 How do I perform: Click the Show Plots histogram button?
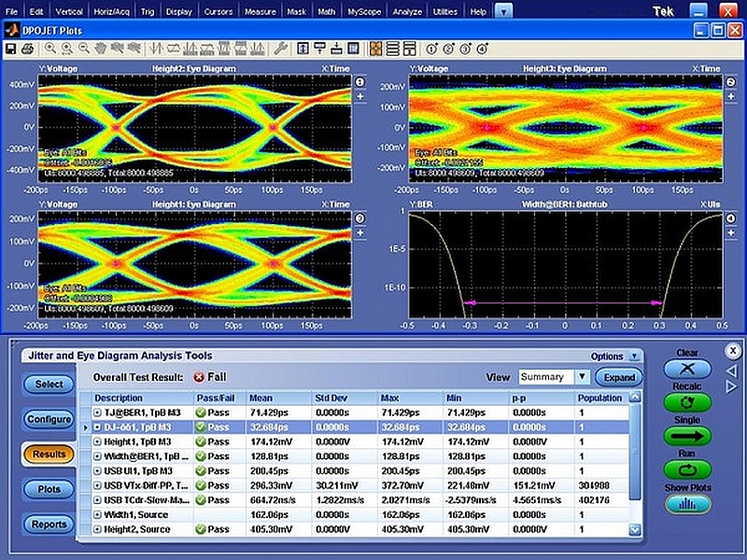point(687,504)
